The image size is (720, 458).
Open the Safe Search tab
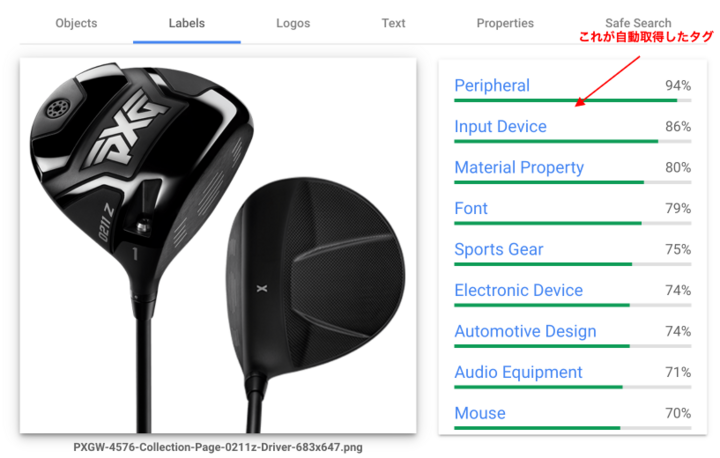(x=638, y=23)
